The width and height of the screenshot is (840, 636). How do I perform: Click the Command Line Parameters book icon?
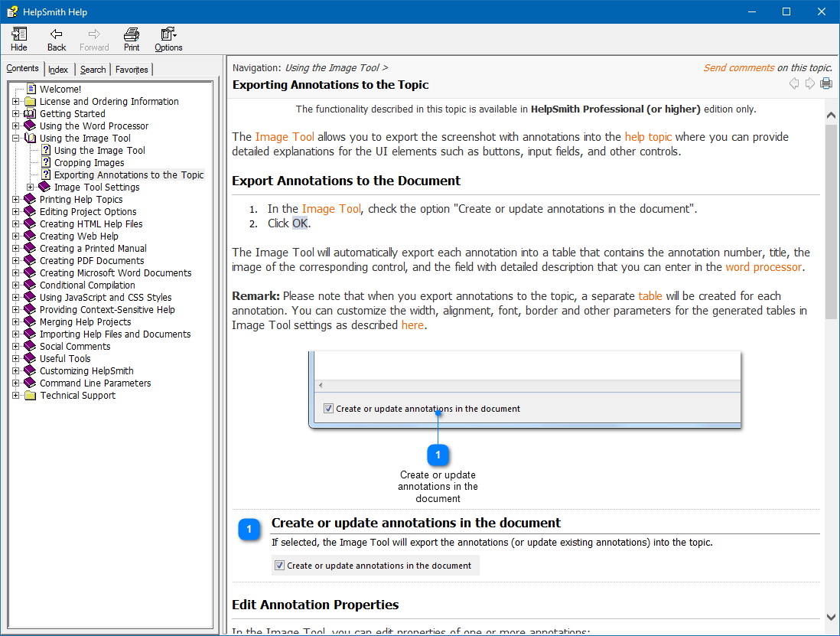point(31,383)
